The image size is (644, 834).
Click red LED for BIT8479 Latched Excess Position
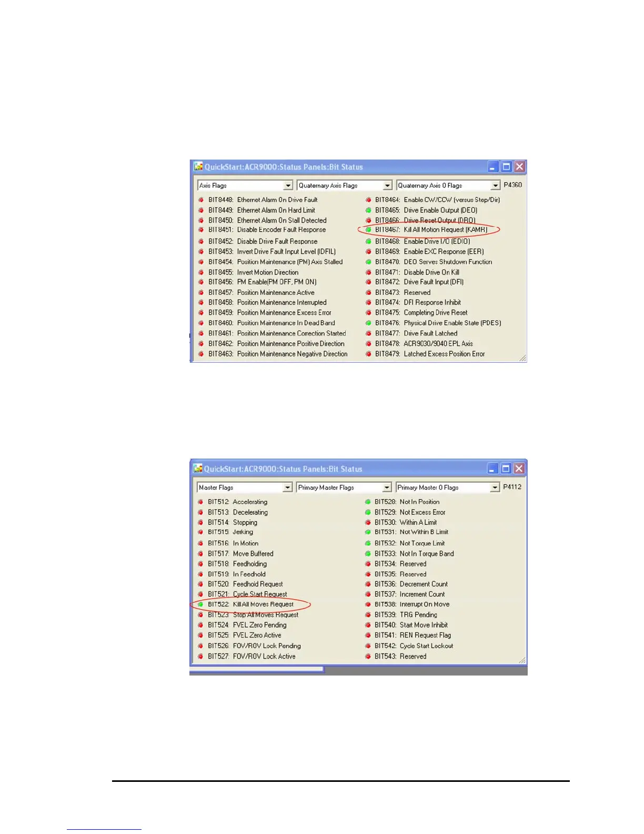pos(368,354)
